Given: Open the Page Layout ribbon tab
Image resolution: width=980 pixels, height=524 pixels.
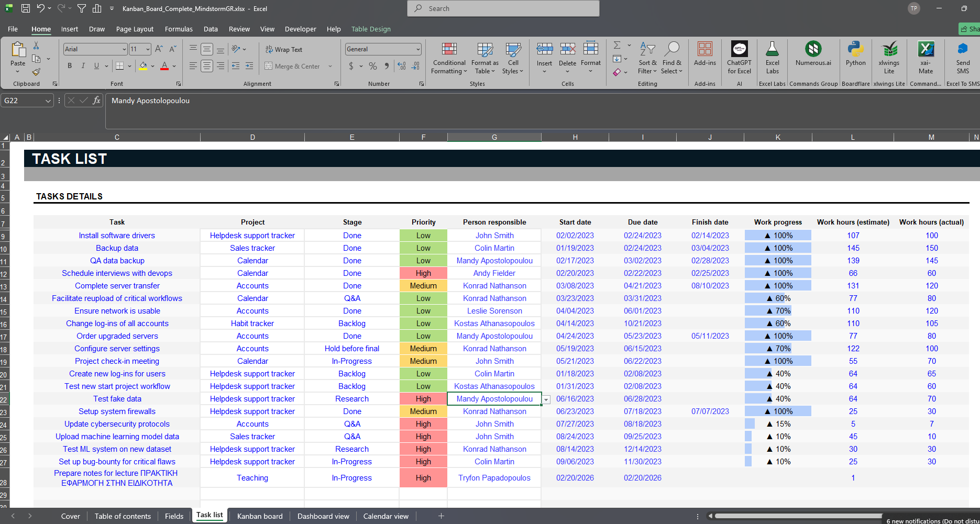Looking at the screenshot, I should pyautogui.click(x=135, y=29).
